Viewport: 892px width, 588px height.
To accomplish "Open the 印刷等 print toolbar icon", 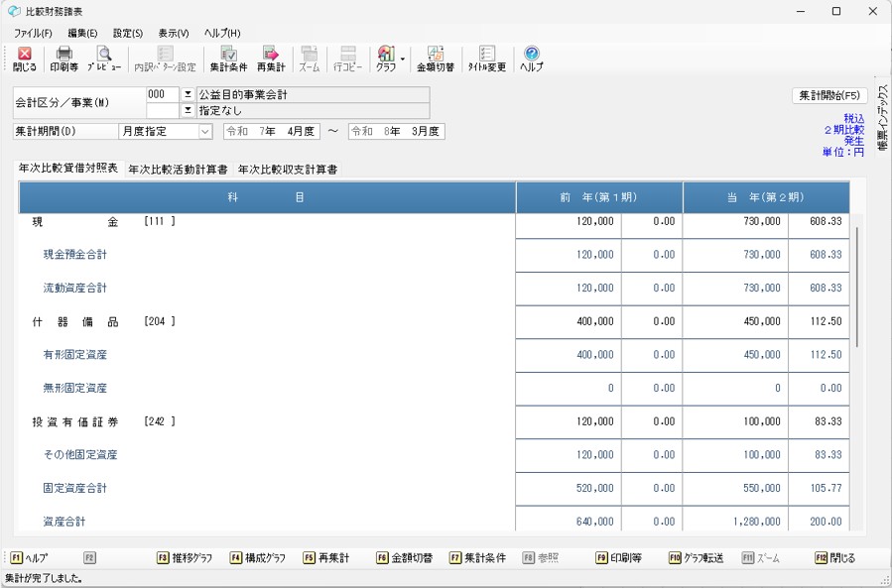I will (x=64, y=59).
